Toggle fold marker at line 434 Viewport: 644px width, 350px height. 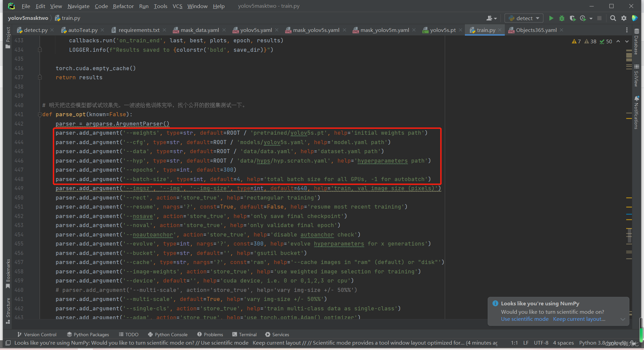[x=40, y=50]
